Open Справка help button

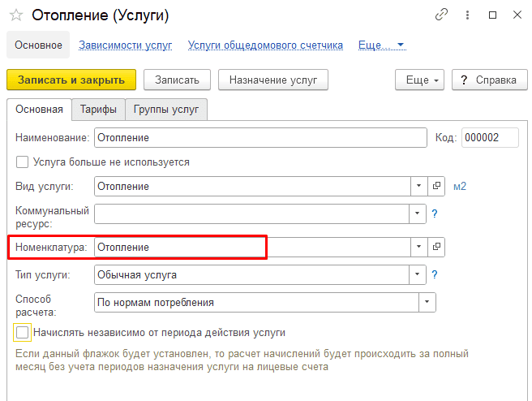coord(490,80)
